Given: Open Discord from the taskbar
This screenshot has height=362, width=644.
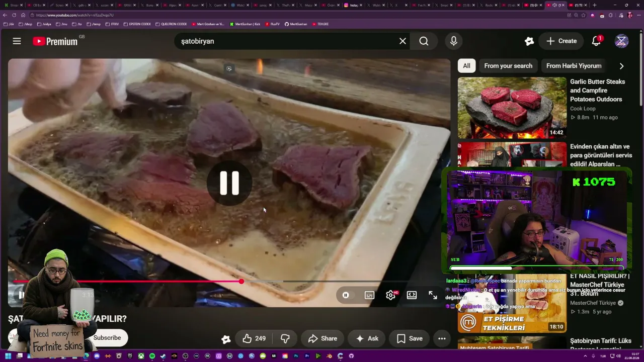Looking at the screenshot, I should click(97, 356).
